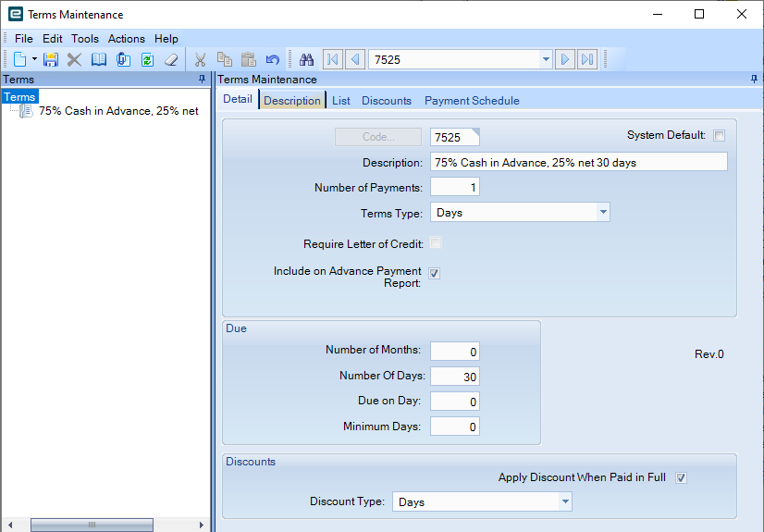Click the open book icon in toolbar
This screenshot has width=764, height=532.
[99, 59]
